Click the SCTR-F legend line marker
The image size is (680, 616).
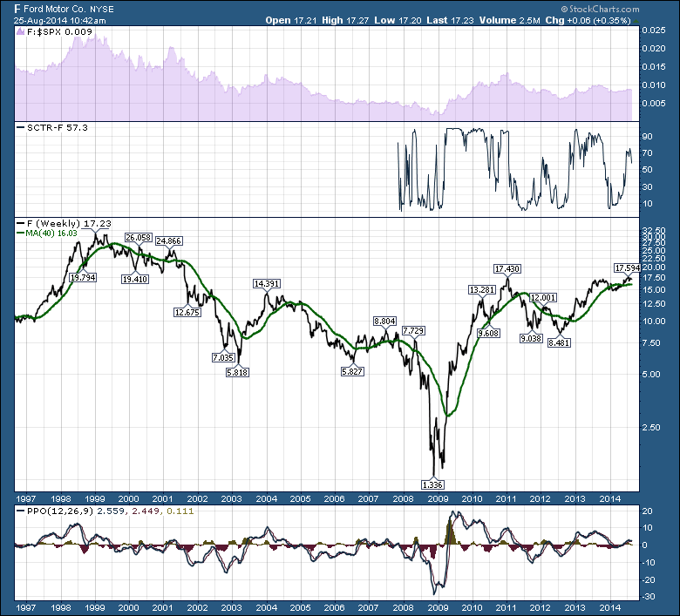[x=20, y=127]
